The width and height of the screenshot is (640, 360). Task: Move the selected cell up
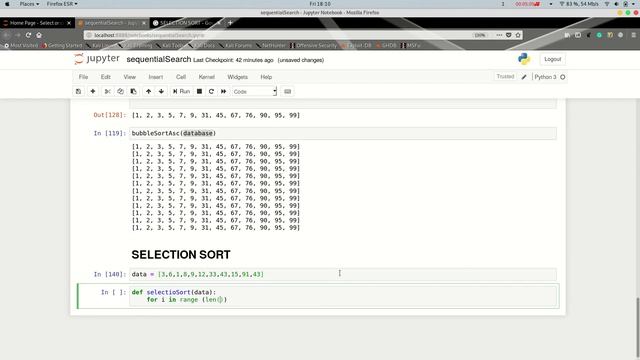[149, 91]
